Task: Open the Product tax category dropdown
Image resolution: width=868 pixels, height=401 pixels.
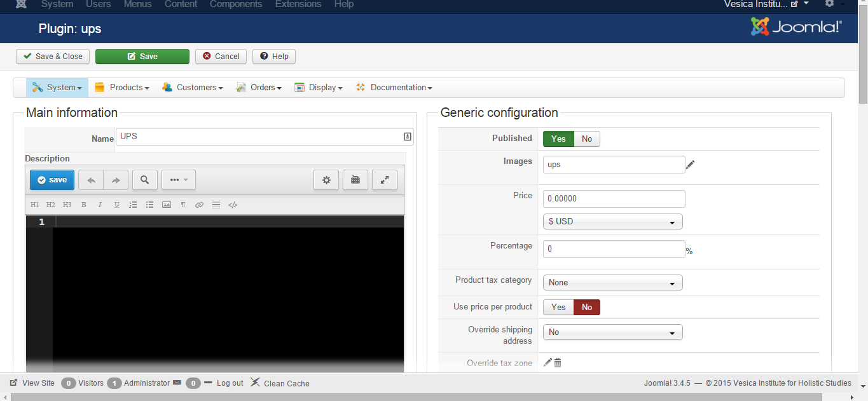Action: click(x=612, y=283)
